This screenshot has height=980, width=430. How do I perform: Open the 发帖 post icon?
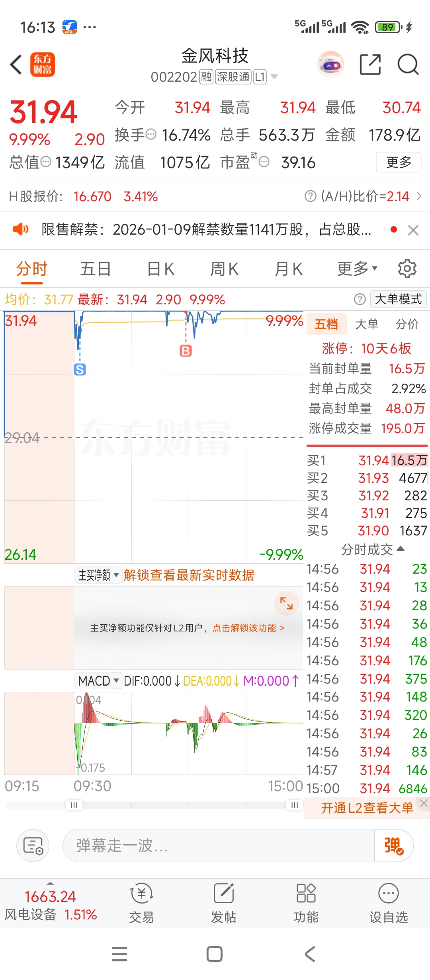223,903
